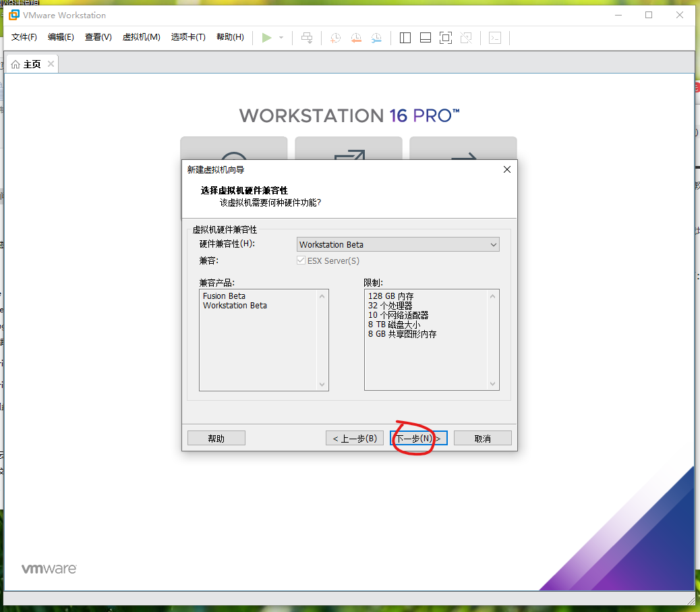Toggle the ESX Server(S) checkbox
700x612 pixels.
(x=301, y=260)
